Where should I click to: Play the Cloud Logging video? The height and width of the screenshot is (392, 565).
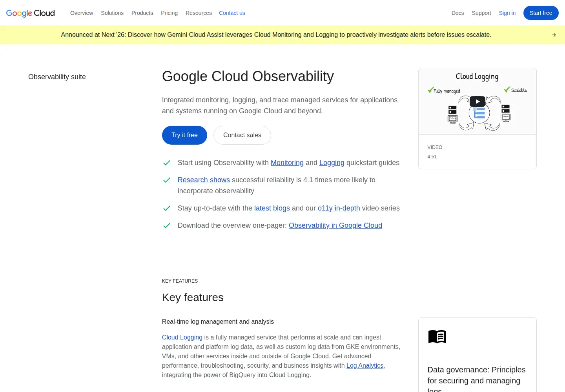point(477,102)
